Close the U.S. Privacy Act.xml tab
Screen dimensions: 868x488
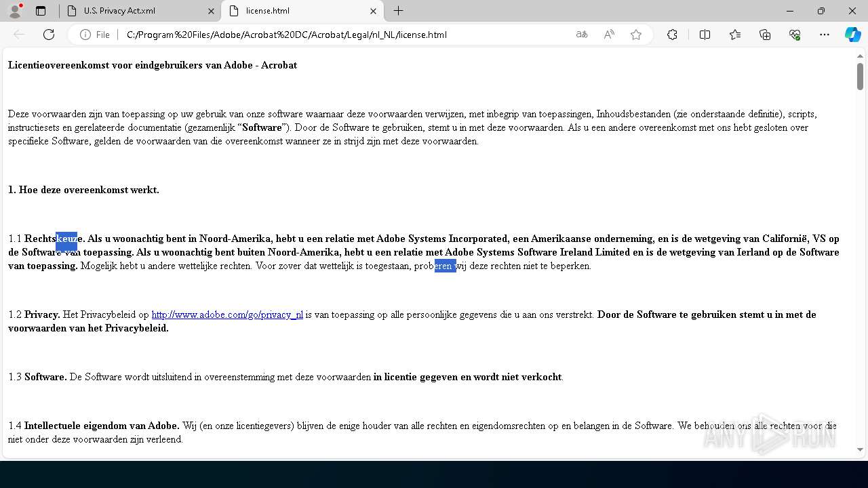[211, 11]
